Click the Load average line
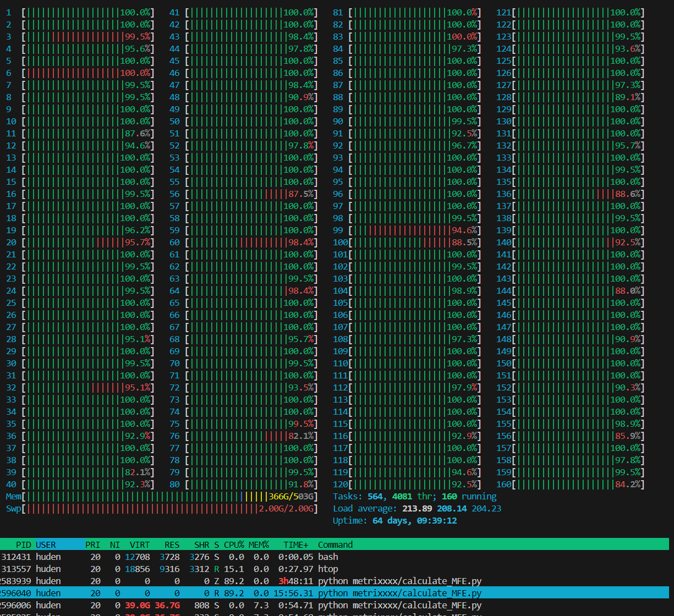Image resolution: width=674 pixels, height=616 pixels. click(x=417, y=508)
